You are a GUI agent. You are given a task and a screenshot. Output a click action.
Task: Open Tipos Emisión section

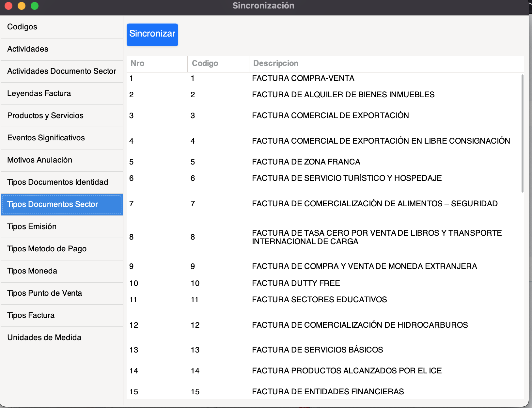pos(32,227)
